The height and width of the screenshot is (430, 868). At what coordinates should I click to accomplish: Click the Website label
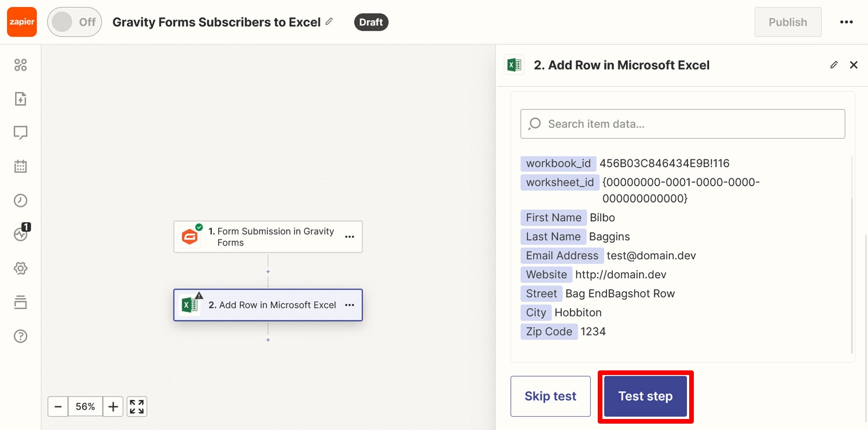coord(546,275)
